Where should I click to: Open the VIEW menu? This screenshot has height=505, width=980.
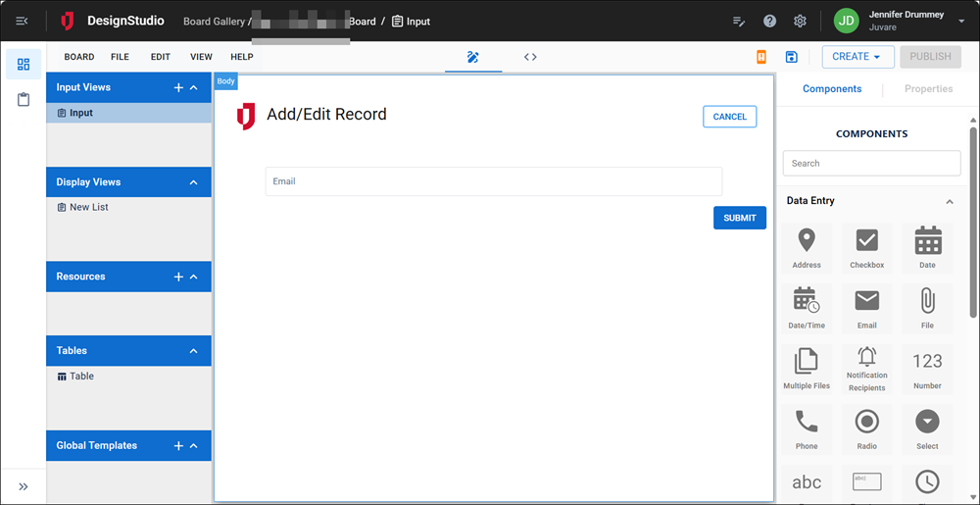click(201, 57)
